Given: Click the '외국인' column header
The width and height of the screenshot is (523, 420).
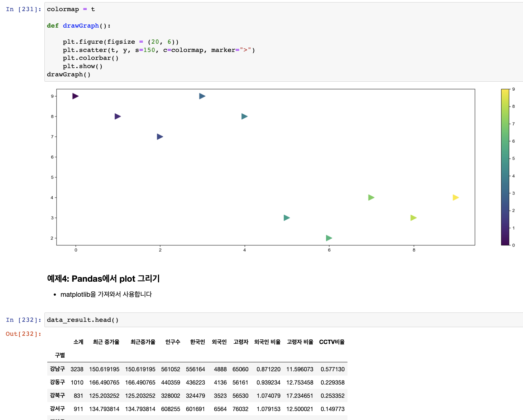Looking at the screenshot, I should pyautogui.click(x=219, y=342).
